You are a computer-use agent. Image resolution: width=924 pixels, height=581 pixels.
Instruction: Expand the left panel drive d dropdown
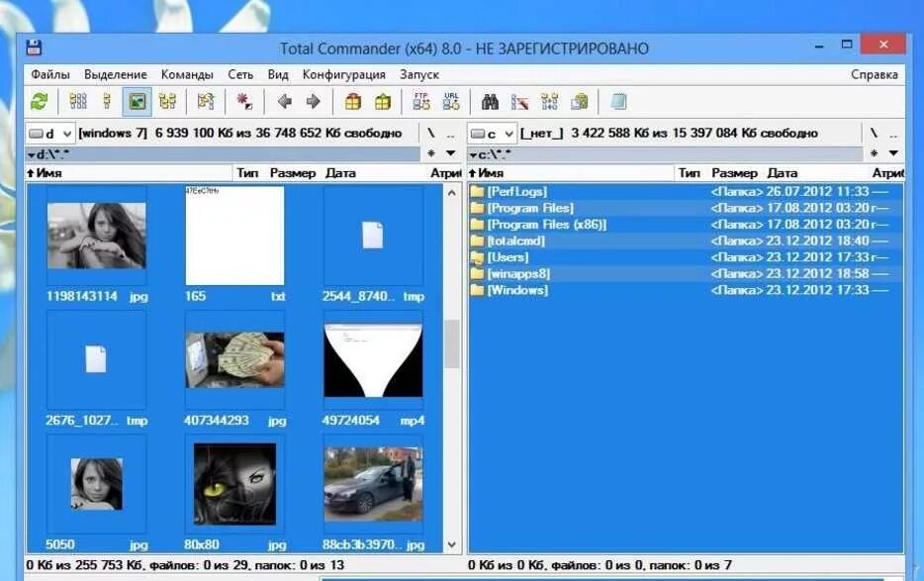pos(66,134)
